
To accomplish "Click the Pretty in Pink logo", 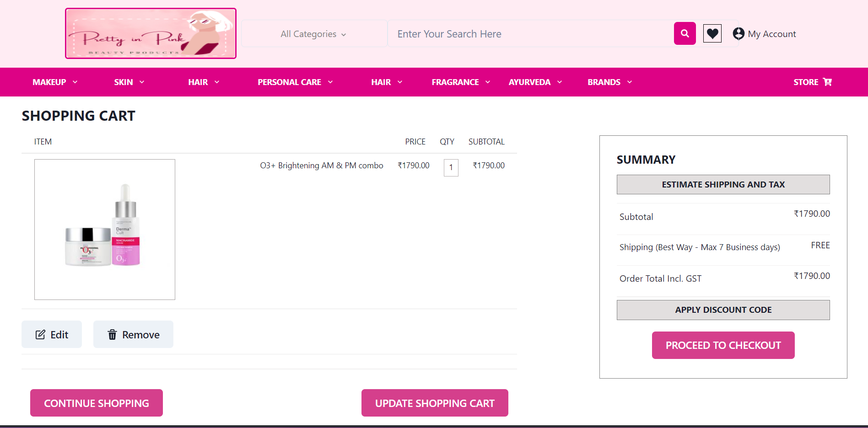I will point(151,33).
